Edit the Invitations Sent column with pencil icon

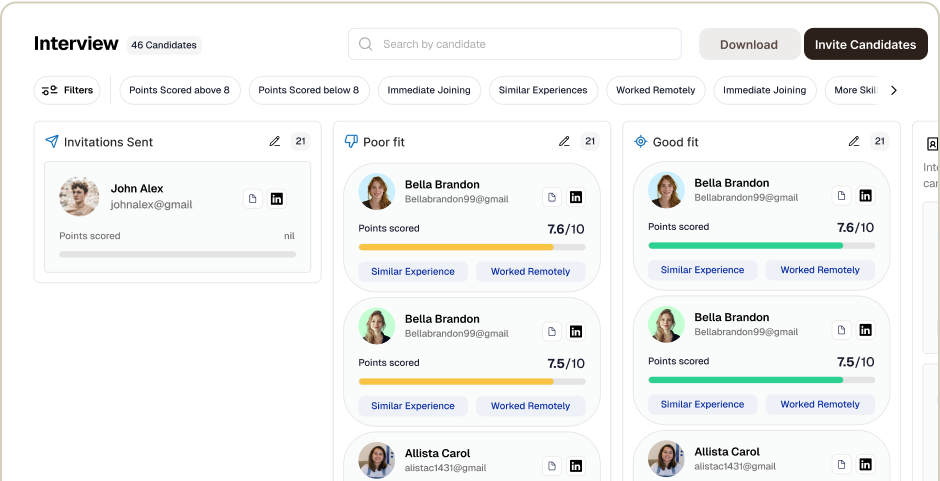275,142
